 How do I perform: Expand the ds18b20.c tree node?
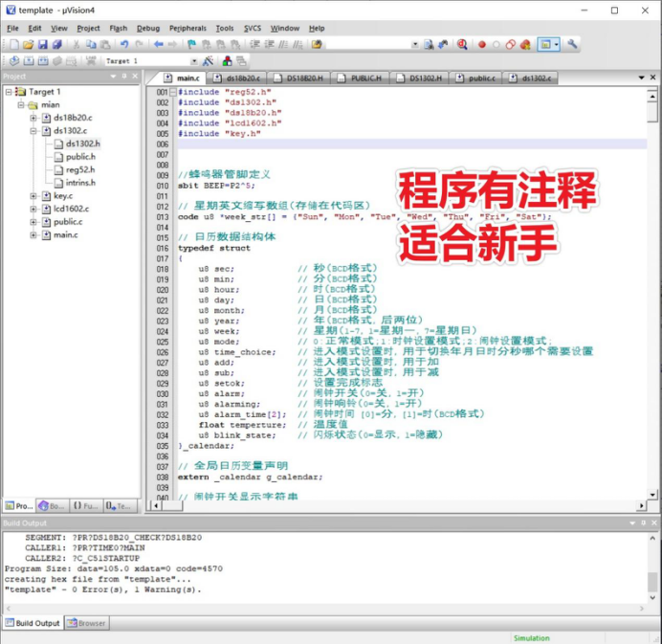tap(33, 118)
